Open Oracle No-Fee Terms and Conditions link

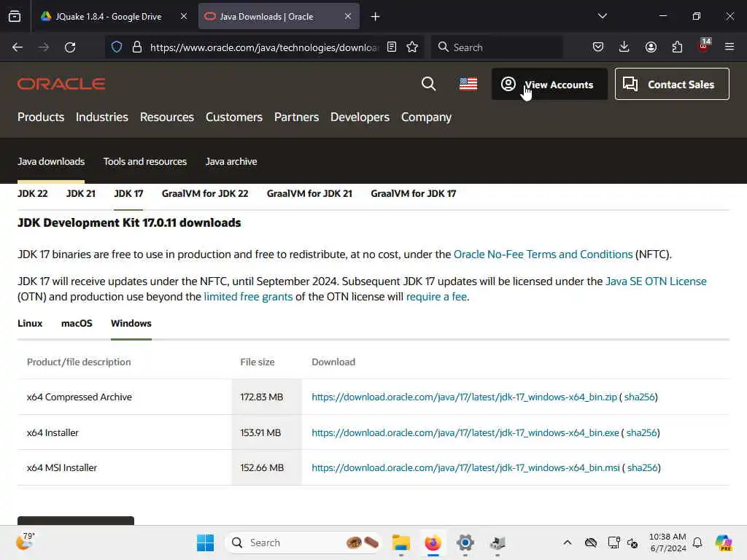(x=543, y=254)
